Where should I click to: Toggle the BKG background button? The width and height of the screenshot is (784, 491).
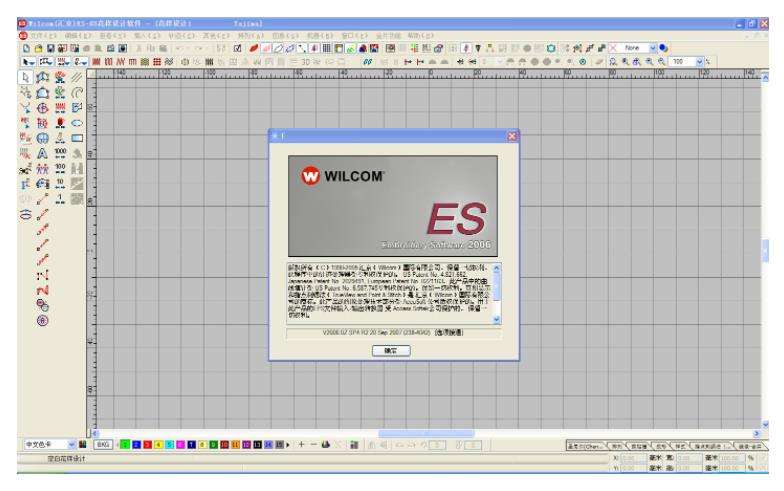tap(102, 443)
